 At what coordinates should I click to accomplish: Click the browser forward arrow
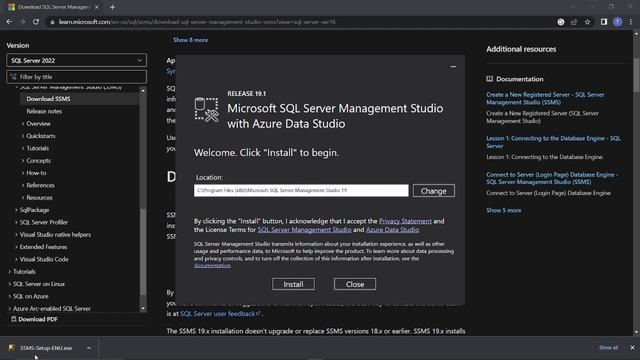22,22
